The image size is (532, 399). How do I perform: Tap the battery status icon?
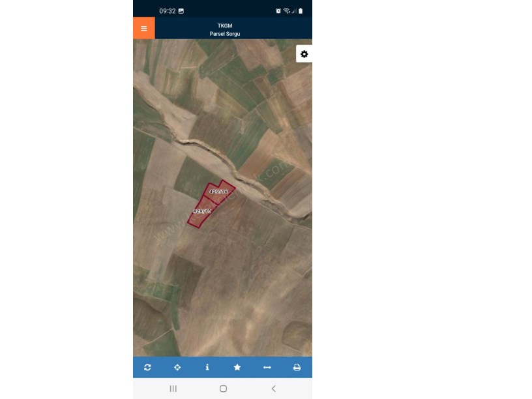pos(301,11)
